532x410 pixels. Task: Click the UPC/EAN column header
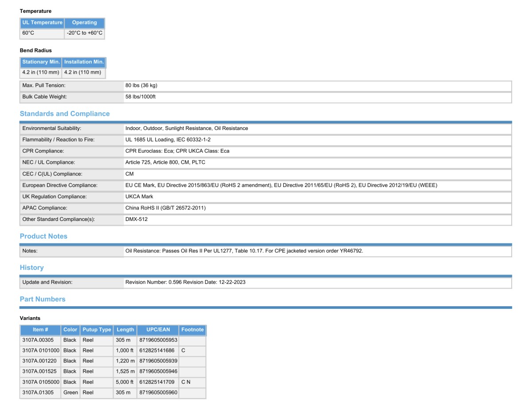click(x=158, y=330)
